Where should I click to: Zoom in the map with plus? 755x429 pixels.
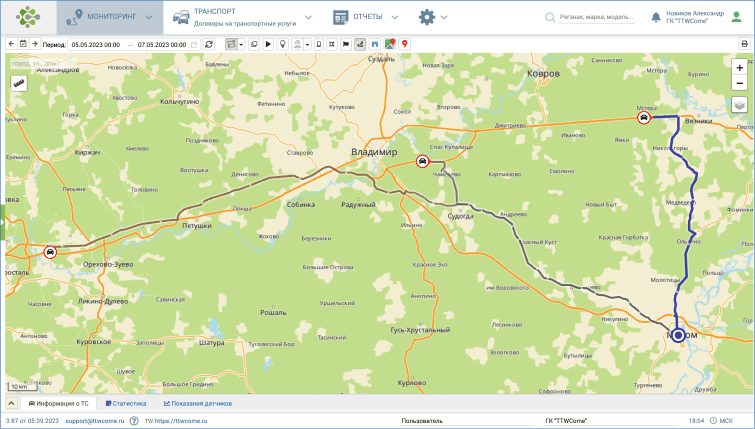(x=739, y=68)
